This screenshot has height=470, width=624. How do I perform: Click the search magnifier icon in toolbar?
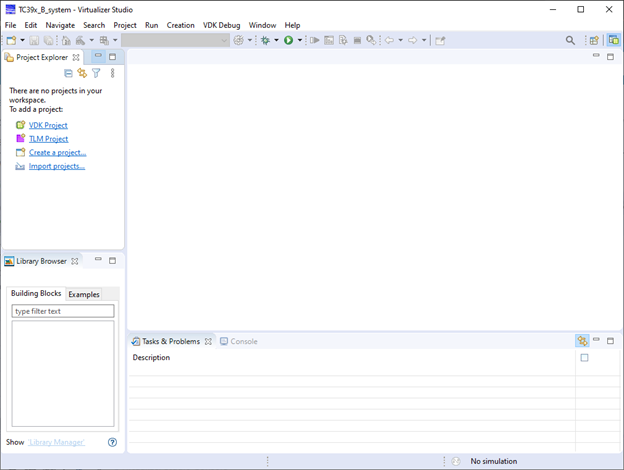[570, 41]
